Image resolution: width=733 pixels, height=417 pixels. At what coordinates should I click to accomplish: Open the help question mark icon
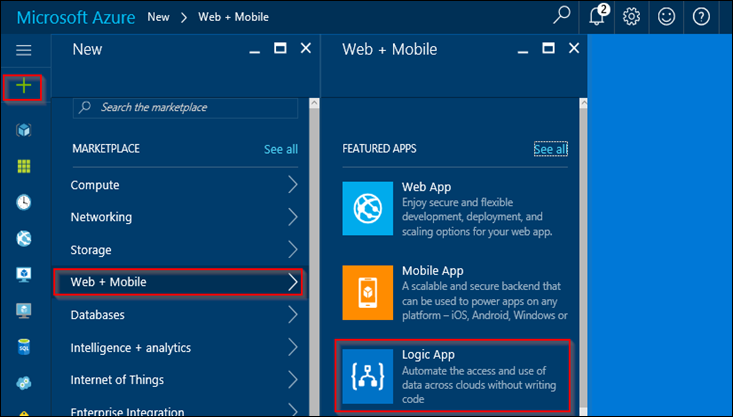[x=701, y=17]
